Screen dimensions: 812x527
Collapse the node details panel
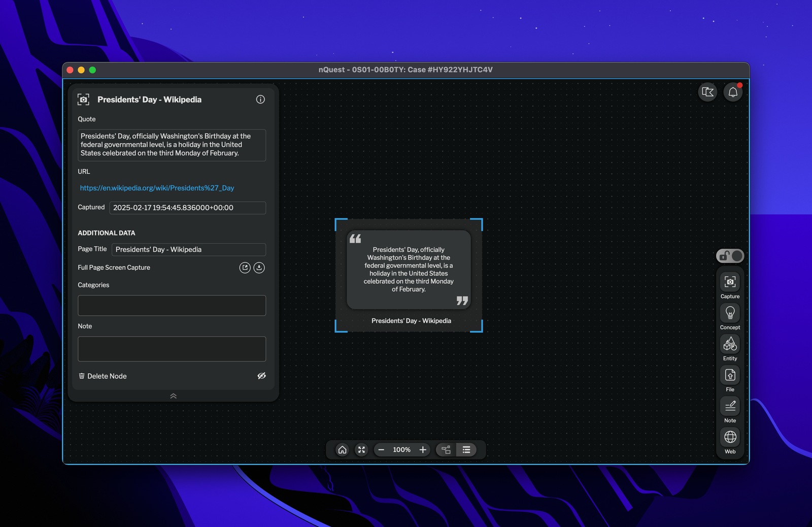tap(173, 396)
